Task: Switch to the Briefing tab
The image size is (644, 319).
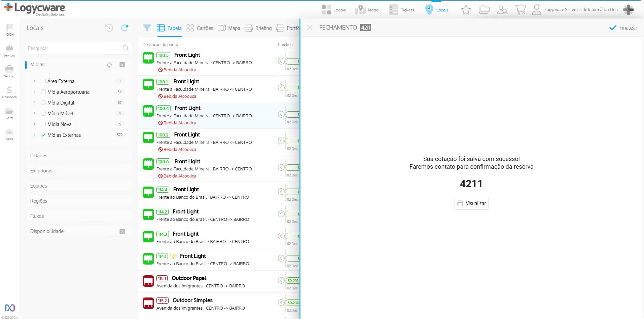Action: coord(258,28)
